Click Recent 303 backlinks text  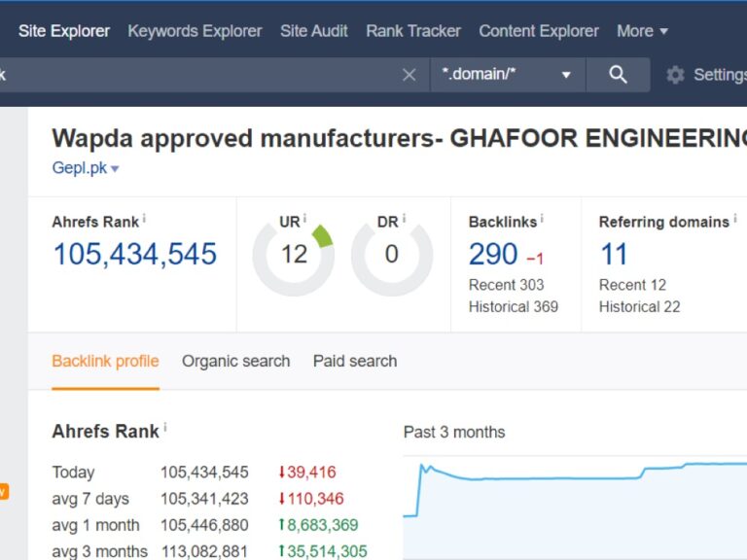[507, 285]
